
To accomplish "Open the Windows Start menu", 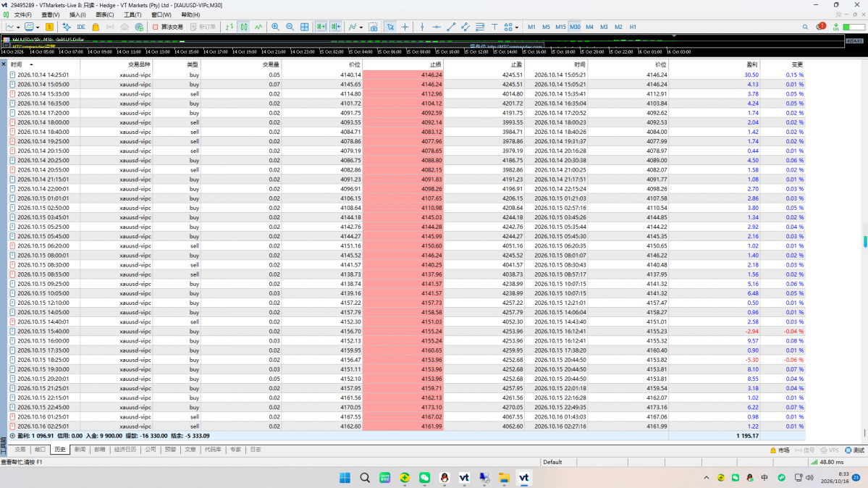I will pos(345,477).
